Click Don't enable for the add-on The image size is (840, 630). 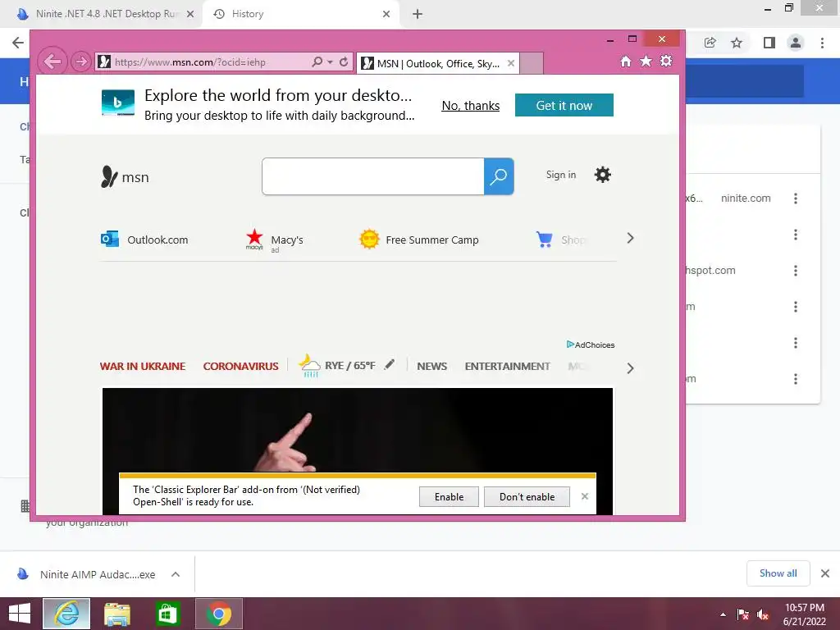(527, 496)
